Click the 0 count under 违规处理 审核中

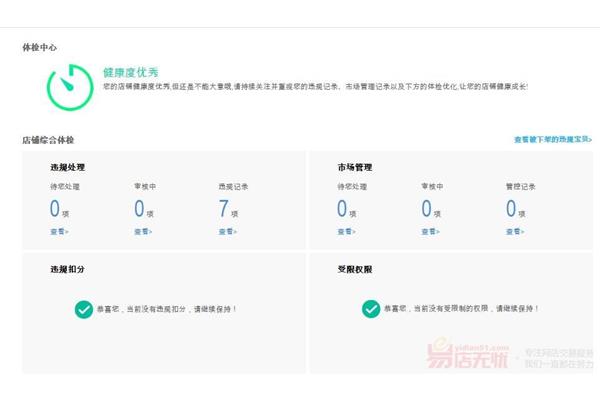point(139,209)
